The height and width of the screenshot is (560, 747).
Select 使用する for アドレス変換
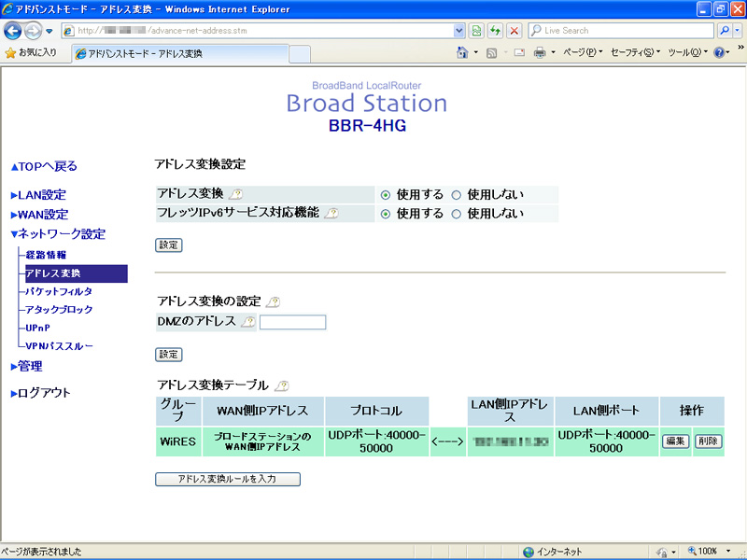tap(386, 195)
